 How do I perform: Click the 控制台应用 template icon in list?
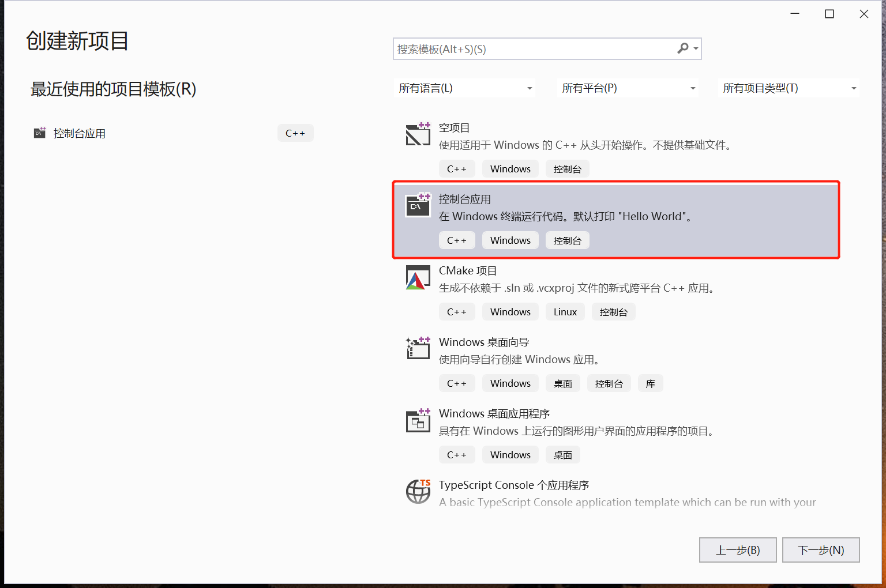tap(418, 205)
